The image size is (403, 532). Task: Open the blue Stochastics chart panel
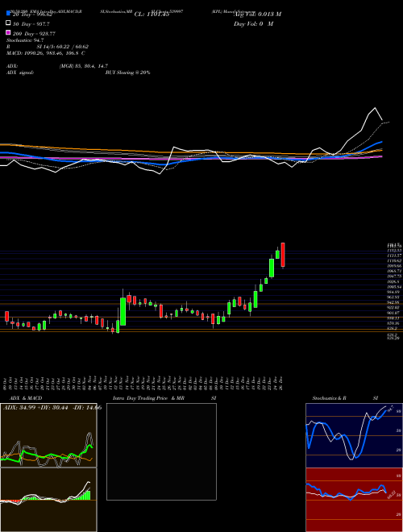coord(354,435)
